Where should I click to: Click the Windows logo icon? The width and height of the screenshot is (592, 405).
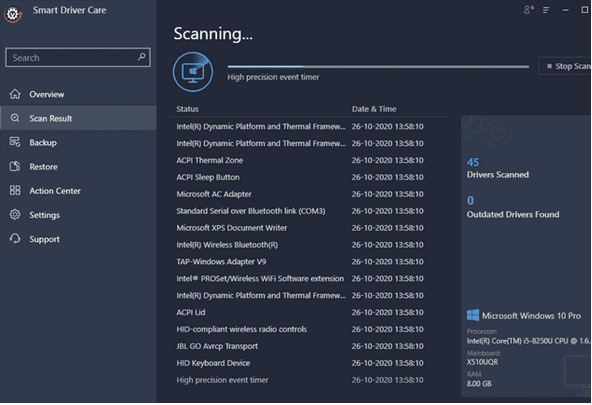pos(473,315)
